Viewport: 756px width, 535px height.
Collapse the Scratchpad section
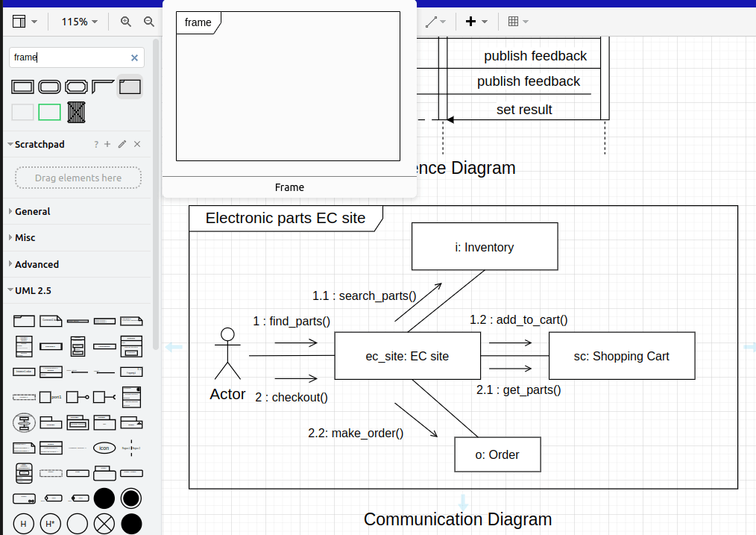pos(39,144)
